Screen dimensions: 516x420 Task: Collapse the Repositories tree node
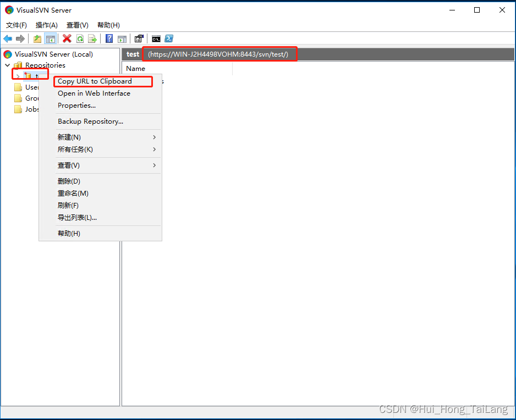tap(7, 65)
